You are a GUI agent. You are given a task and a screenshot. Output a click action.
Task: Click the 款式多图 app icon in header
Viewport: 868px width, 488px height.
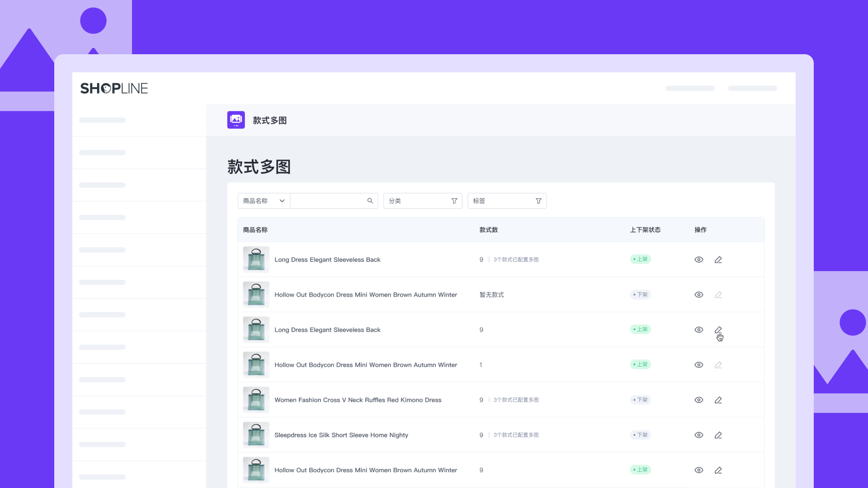236,120
